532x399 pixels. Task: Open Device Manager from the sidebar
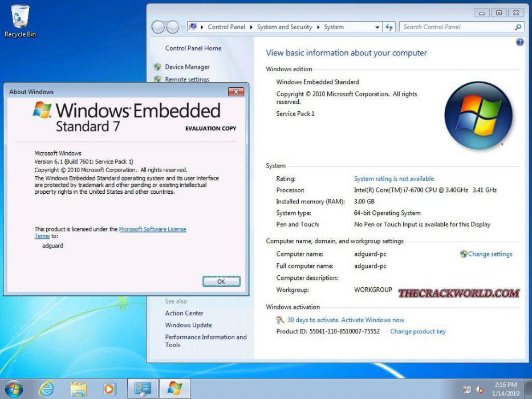[x=187, y=67]
